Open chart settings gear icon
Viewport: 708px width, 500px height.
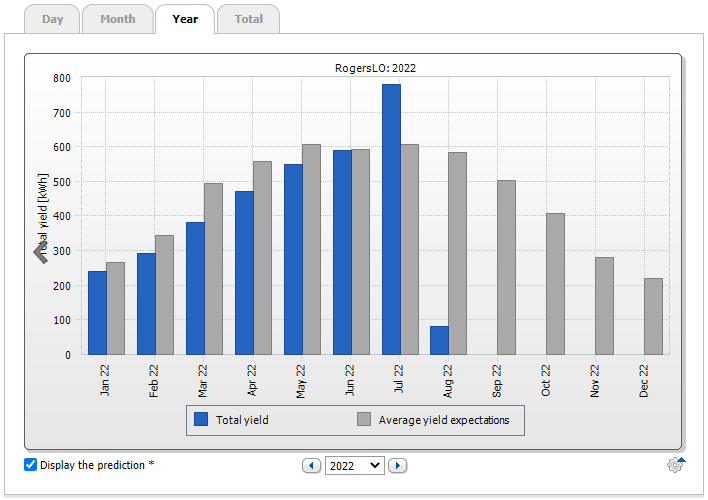[675, 464]
